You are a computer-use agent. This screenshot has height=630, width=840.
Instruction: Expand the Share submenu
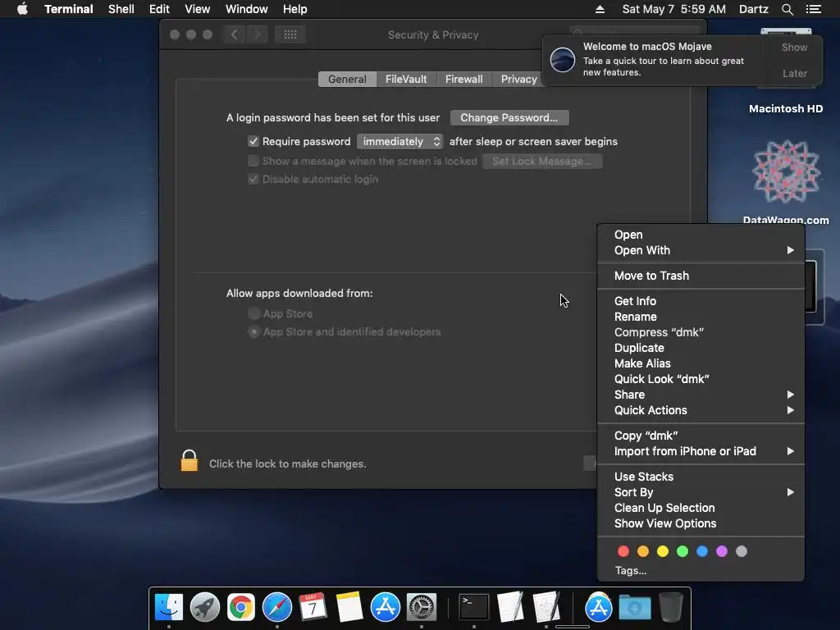point(701,395)
